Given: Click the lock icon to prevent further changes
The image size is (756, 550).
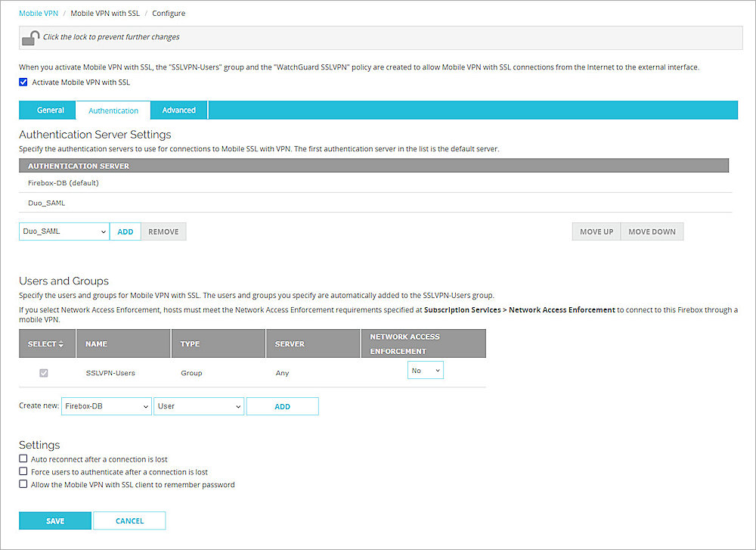Looking at the screenshot, I should click(x=30, y=37).
